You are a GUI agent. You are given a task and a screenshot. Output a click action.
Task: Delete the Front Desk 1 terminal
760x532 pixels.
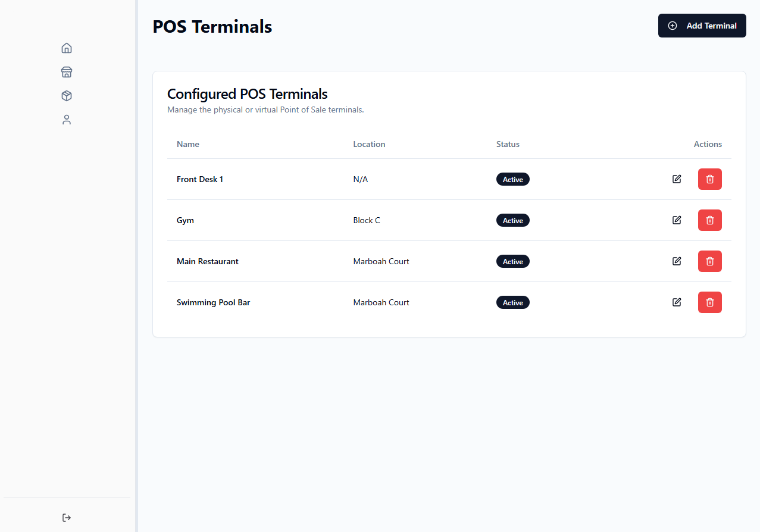pos(709,179)
